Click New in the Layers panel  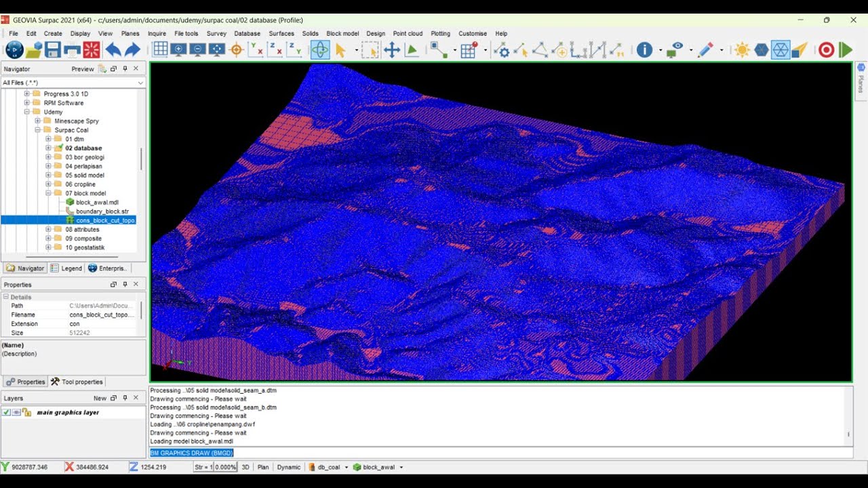click(x=100, y=398)
